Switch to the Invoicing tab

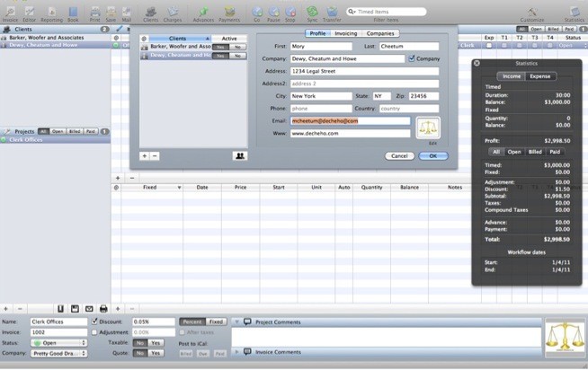coord(346,33)
